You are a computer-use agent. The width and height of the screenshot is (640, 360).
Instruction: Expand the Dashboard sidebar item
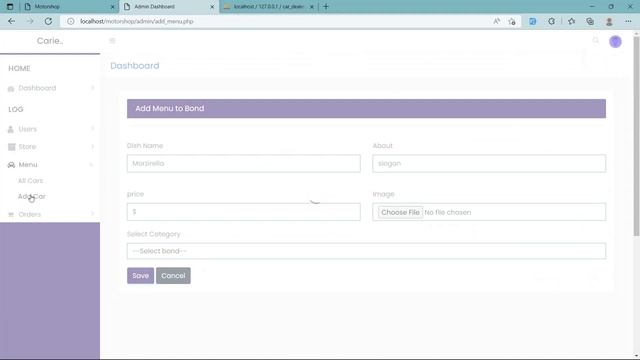point(93,88)
